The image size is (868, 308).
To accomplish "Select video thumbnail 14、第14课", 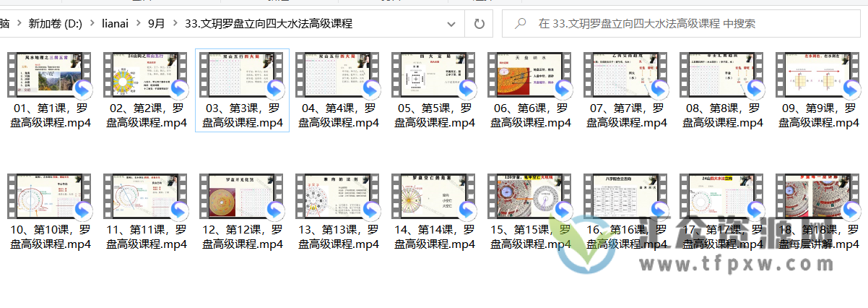I will point(435,197).
